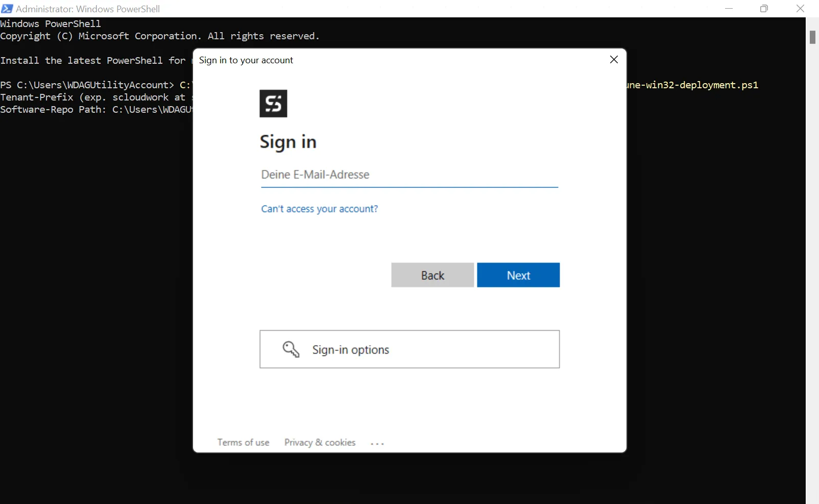Image resolution: width=819 pixels, height=504 pixels.
Task: Click the company logo above Sign in
Action: [273, 104]
